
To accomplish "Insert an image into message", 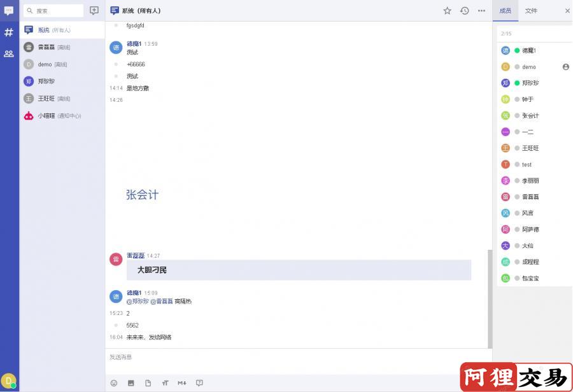I will [131, 383].
